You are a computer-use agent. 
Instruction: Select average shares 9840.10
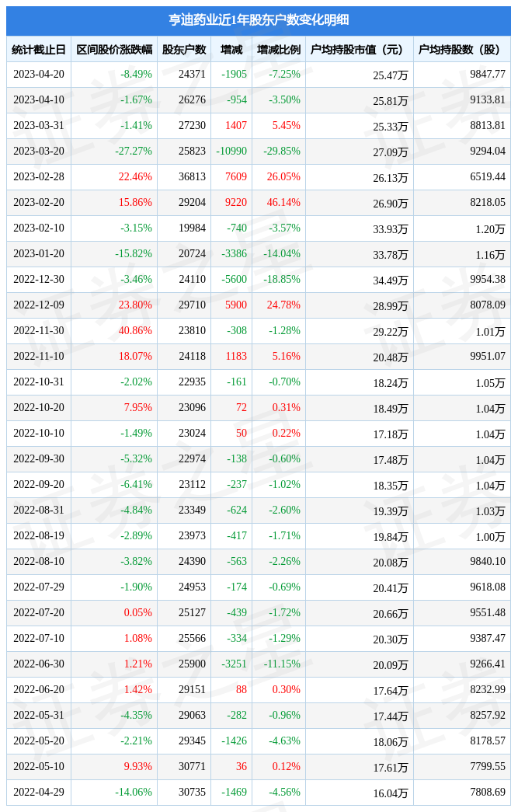[488, 561]
